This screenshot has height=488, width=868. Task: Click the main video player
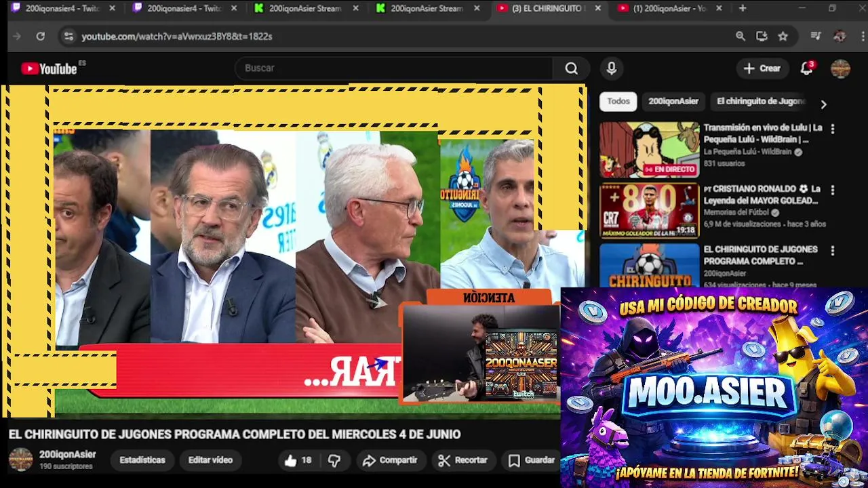tap(293, 251)
